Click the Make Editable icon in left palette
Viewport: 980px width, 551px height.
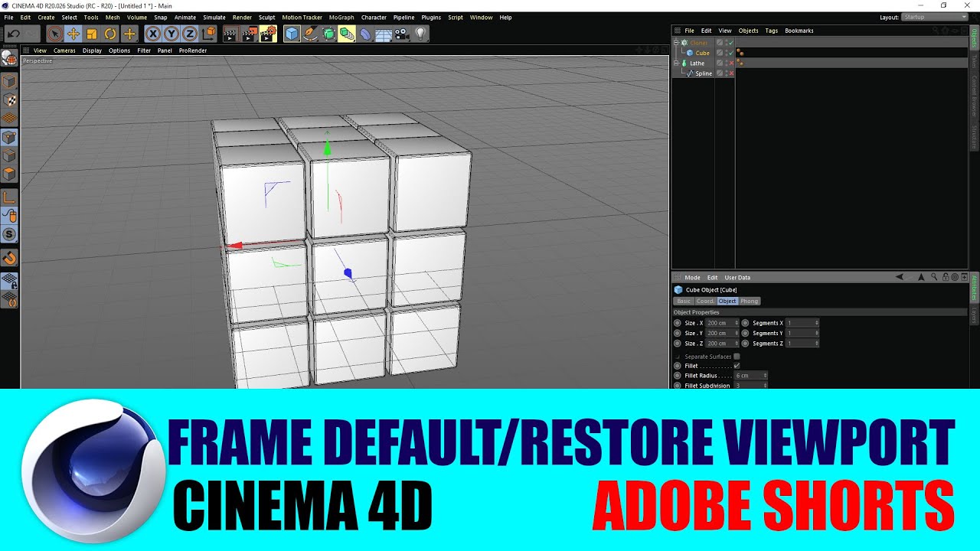pyautogui.click(x=8, y=58)
